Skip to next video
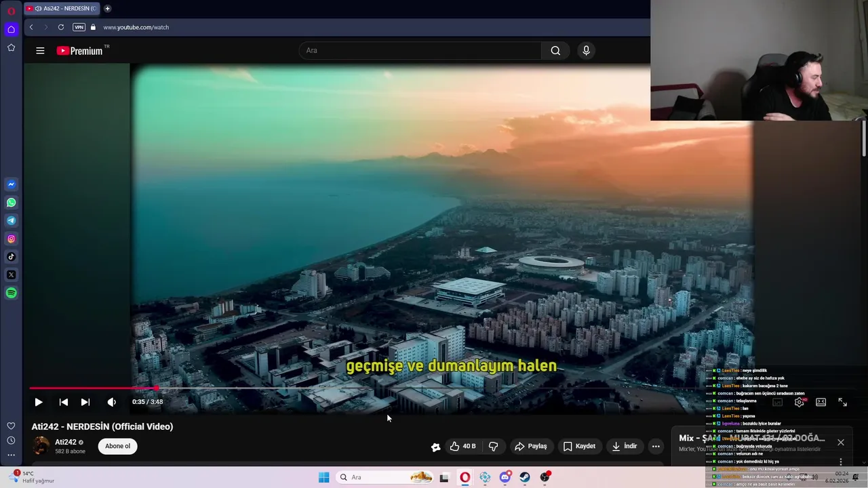Screen dimensions: 868x488 [x=85, y=402]
